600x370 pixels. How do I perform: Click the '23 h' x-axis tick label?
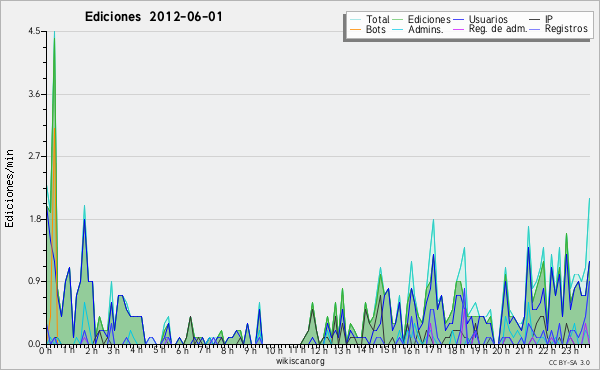[570, 350]
